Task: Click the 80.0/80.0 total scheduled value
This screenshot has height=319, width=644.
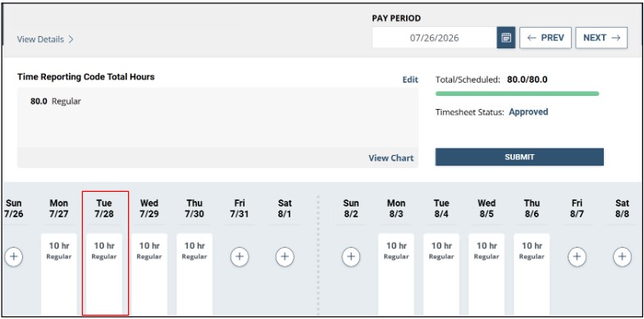Action: pyautogui.click(x=527, y=80)
